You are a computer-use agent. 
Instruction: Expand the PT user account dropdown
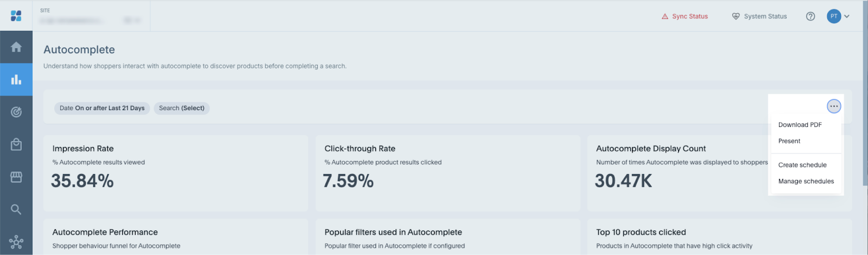(x=838, y=16)
